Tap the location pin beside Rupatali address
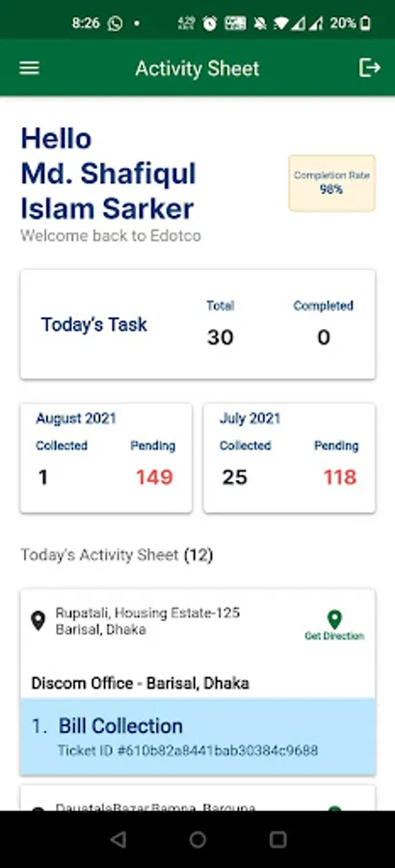 pos(38,621)
